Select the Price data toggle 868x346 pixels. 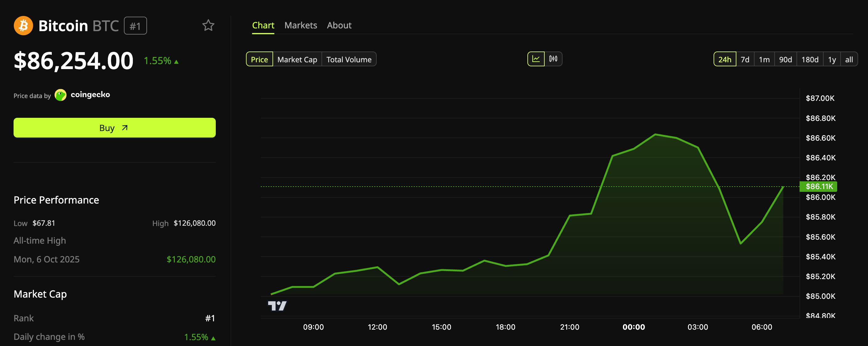pyautogui.click(x=259, y=59)
